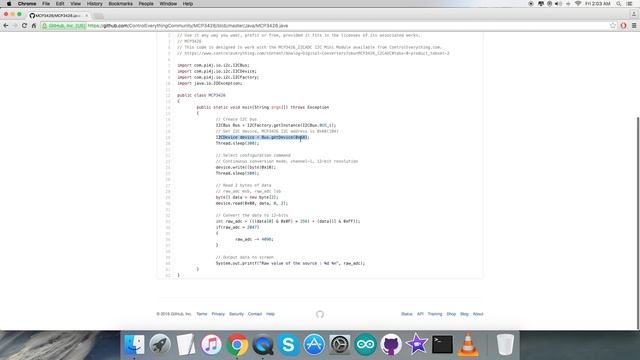640x360 pixels.
Task: Open the Chrome application menu
Action: coord(27,4)
